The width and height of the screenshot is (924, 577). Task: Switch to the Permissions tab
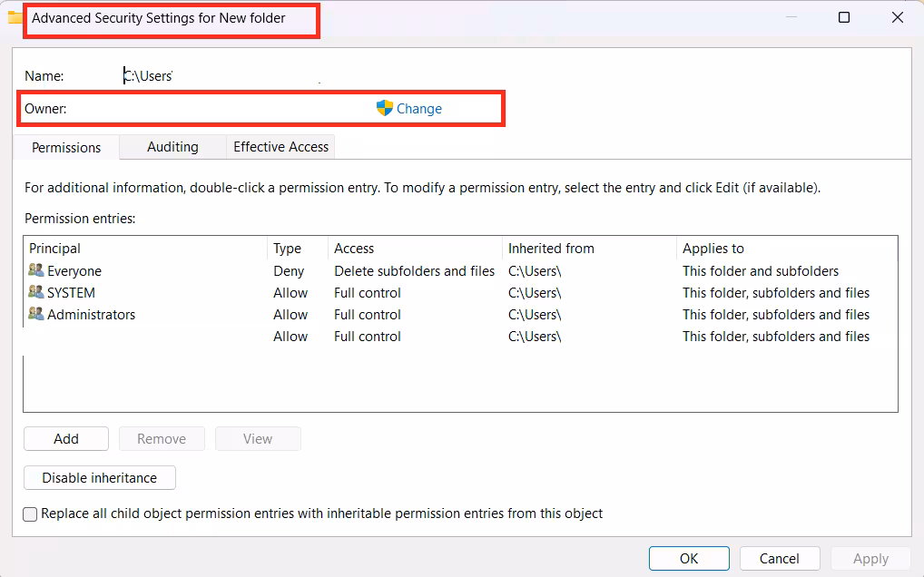coord(66,147)
